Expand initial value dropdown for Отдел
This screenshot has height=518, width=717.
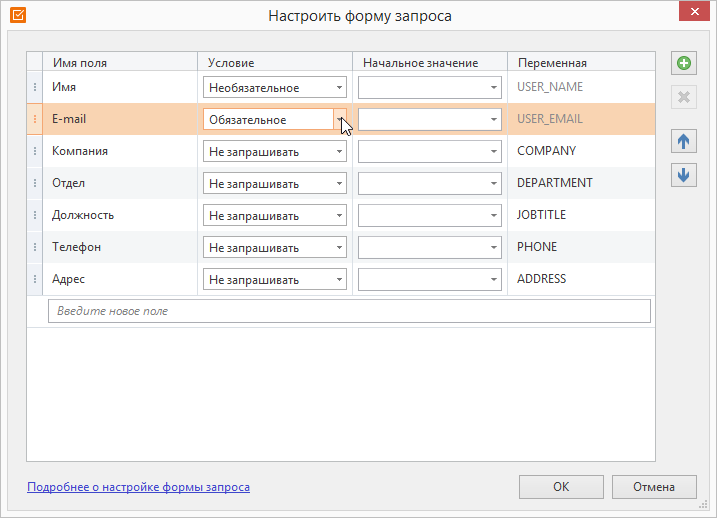pyautogui.click(x=429, y=183)
